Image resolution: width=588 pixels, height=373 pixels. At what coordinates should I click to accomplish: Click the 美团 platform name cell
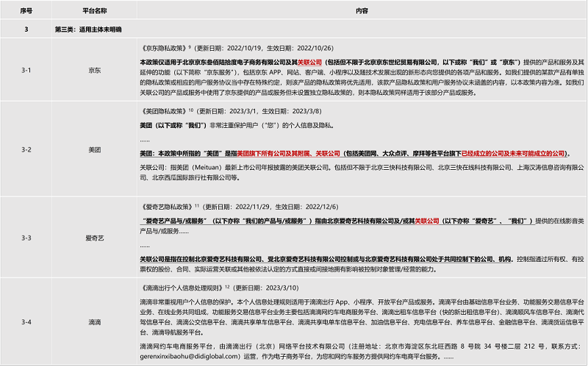point(95,150)
